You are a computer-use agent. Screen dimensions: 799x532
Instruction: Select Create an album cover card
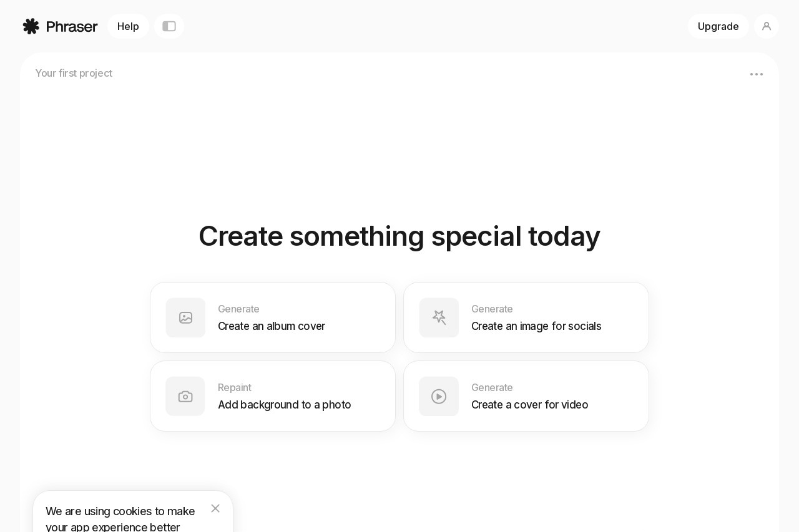(x=273, y=317)
